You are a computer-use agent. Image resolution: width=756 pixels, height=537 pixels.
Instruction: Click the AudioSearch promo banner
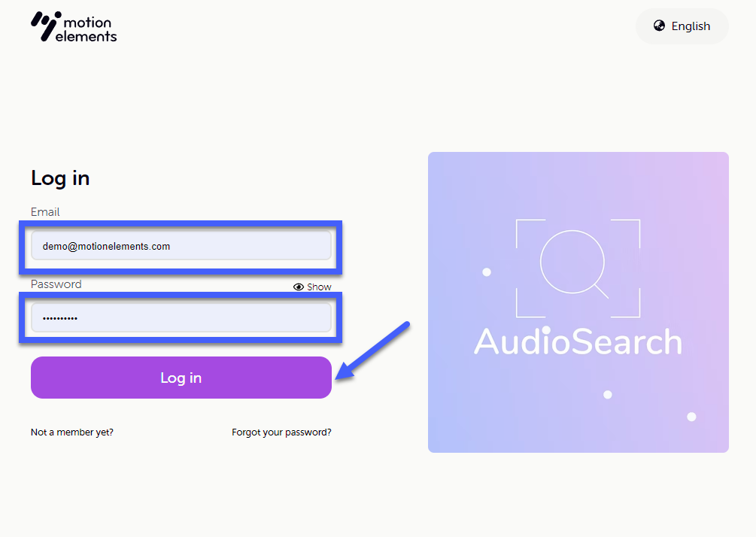point(578,302)
